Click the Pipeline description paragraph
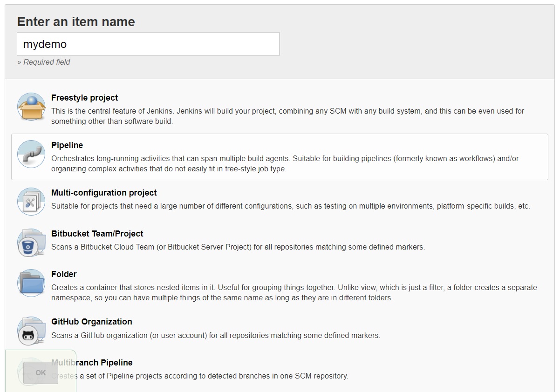This screenshot has width=560, height=392. [x=285, y=163]
